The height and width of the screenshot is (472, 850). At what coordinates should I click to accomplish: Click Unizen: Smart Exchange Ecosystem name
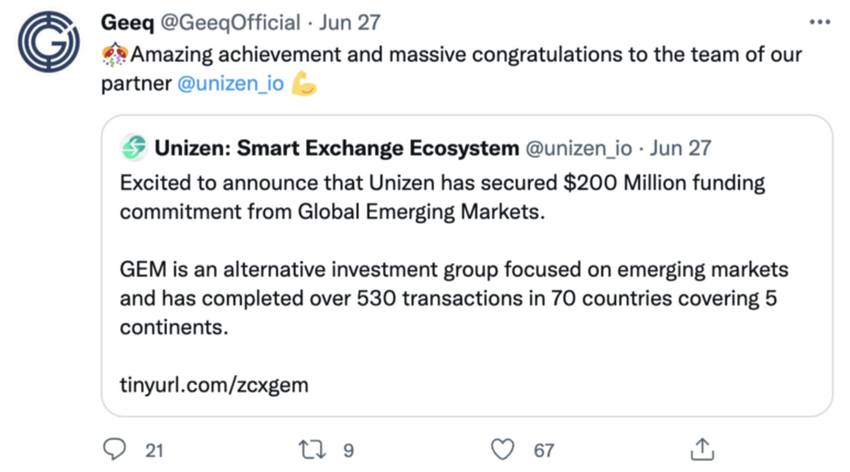(336, 148)
